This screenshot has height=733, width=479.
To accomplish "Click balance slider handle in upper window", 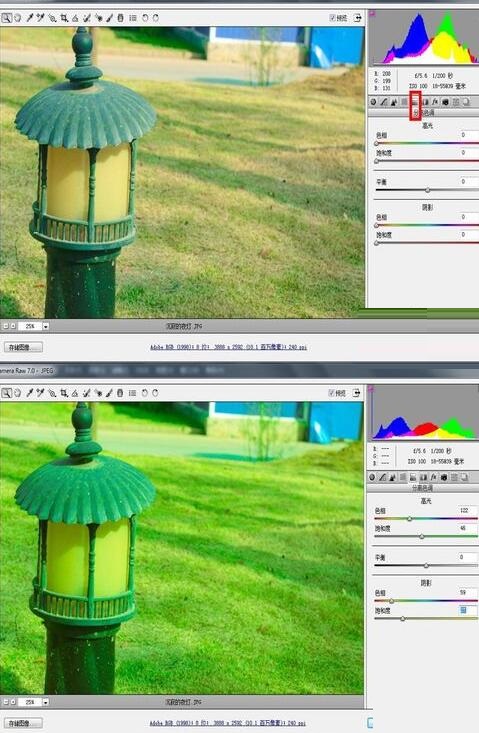I will pyautogui.click(x=428, y=190).
